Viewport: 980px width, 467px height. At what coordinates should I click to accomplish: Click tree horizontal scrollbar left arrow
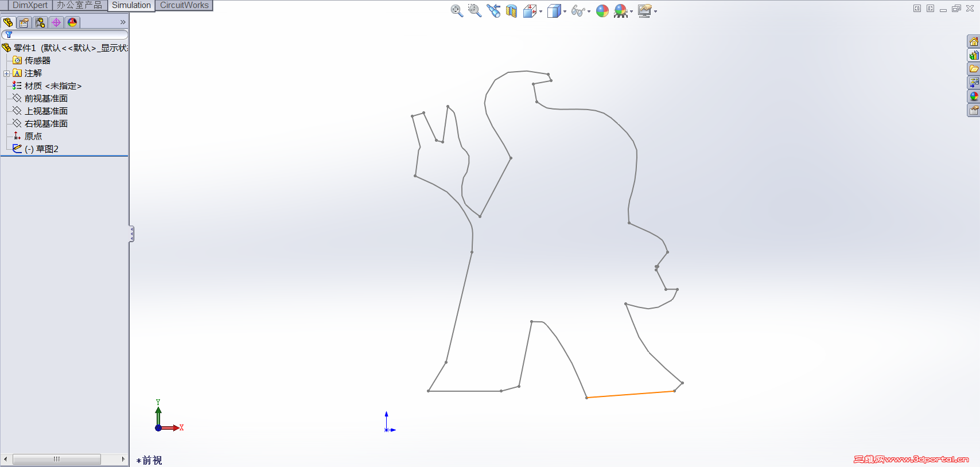(6, 459)
